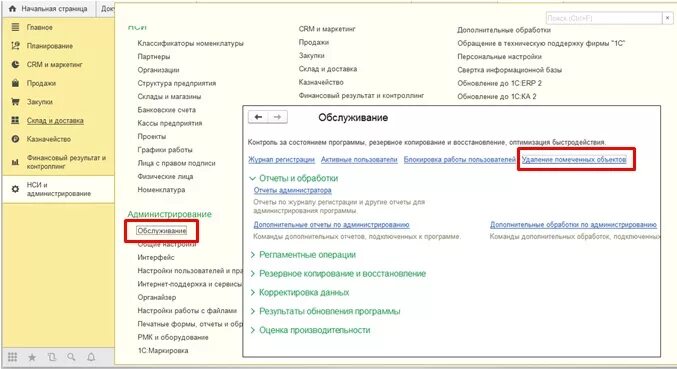This screenshot has height=369, width=677.
Task: Open Обновление до 1С:ERP 2 item
Action: 500,83
